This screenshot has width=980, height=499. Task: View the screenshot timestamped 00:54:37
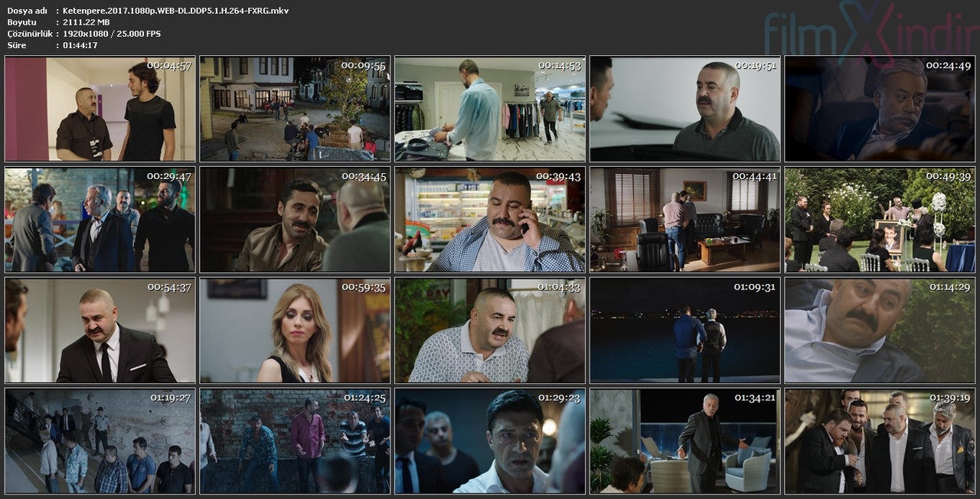tap(100, 331)
